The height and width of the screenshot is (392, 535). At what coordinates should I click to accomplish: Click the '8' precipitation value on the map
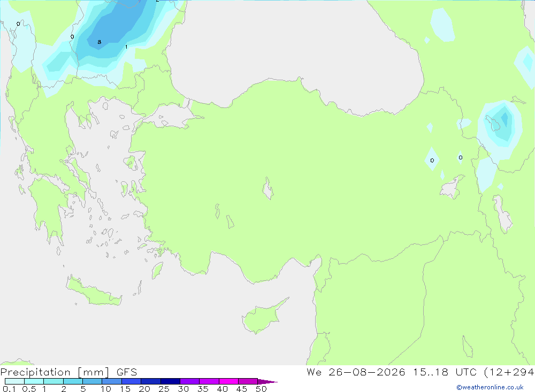coord(100,42)
